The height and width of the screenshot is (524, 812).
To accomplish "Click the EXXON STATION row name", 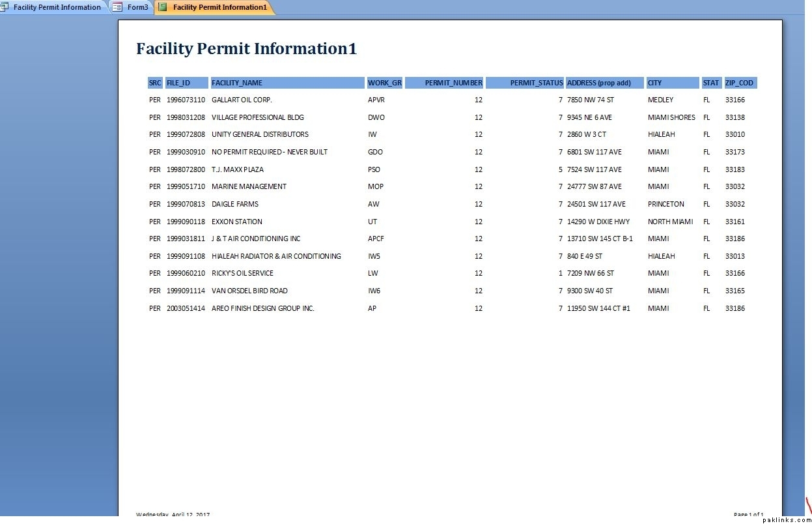I will coord(237,222).
